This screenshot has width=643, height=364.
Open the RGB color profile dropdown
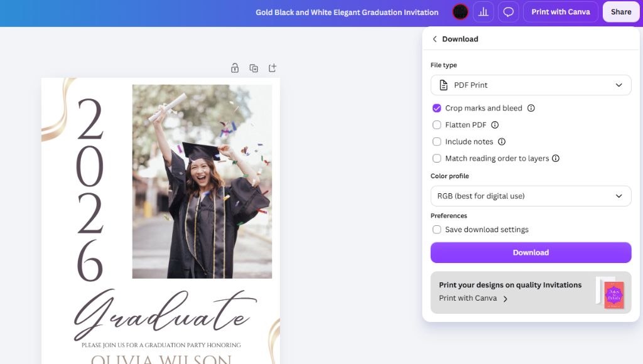(531, 196)
